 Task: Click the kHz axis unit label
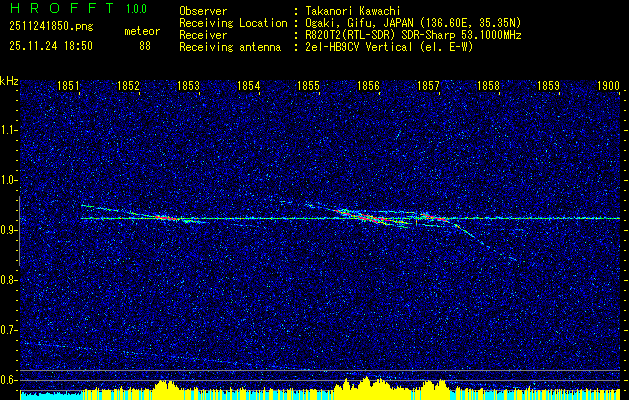click(9, 81)
